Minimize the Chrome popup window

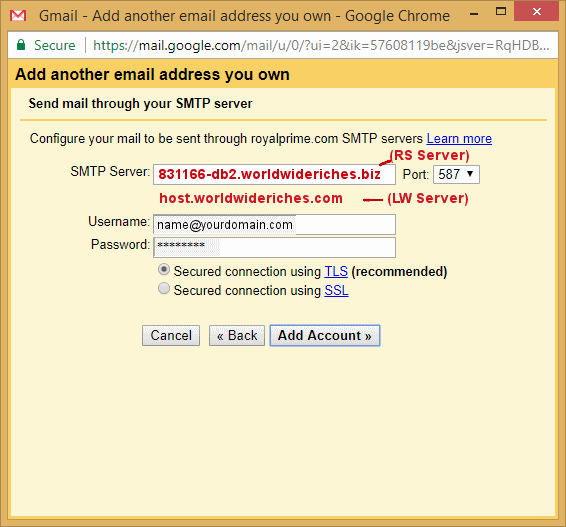pos(474,14)
